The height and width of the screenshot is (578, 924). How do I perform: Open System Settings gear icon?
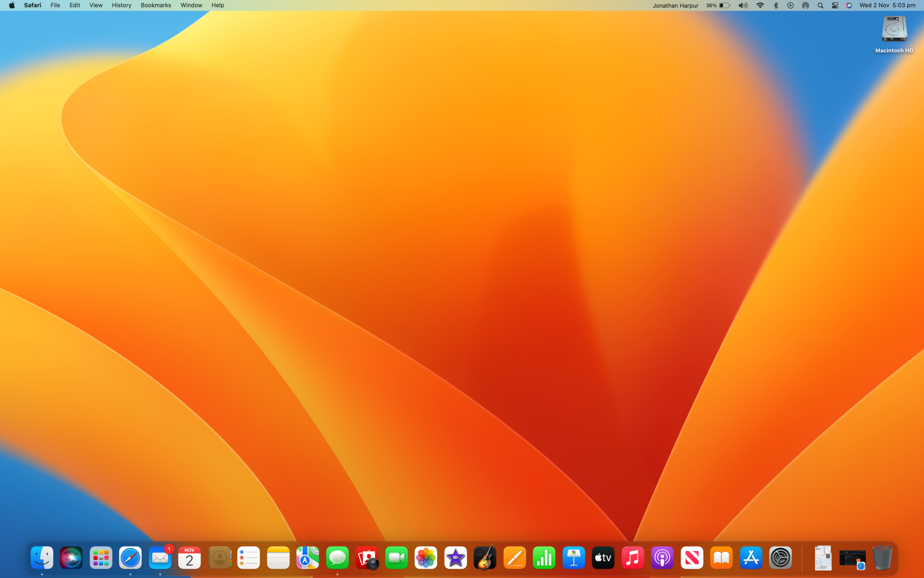(780, 558)
